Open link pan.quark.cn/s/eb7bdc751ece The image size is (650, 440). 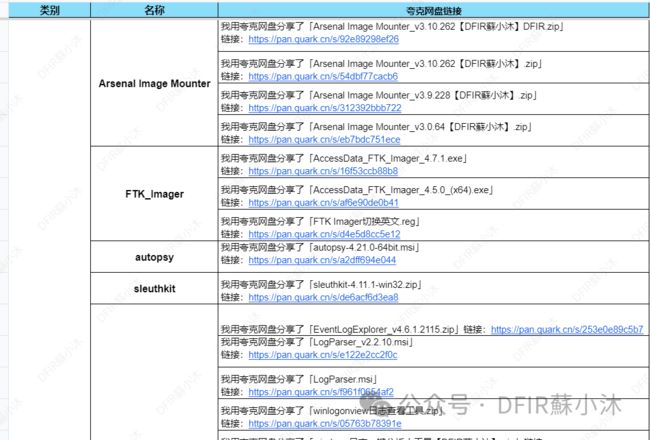coord(324,140)
